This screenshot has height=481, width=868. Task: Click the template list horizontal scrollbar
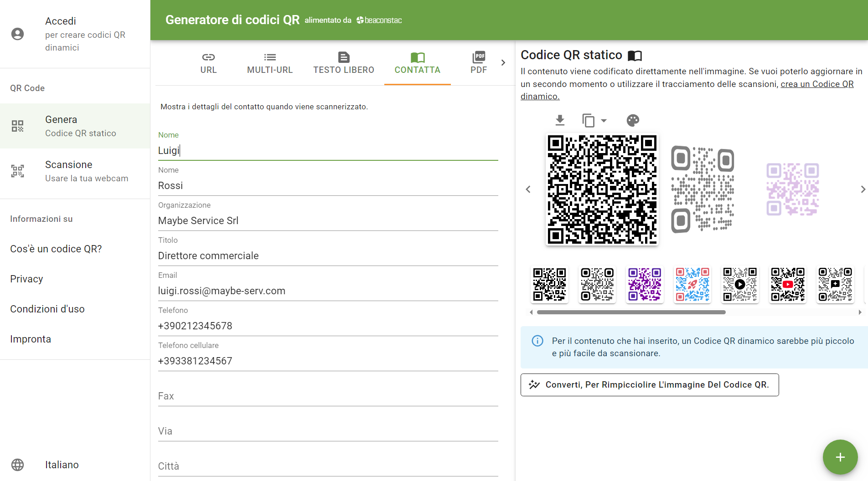pyautogui.click(x=631, y=312)
